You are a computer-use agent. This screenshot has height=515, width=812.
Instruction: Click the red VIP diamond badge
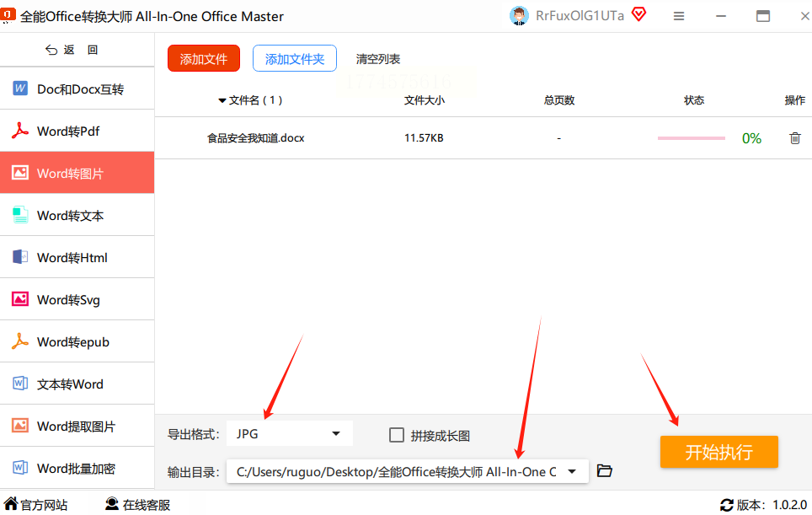pos(639,14)
